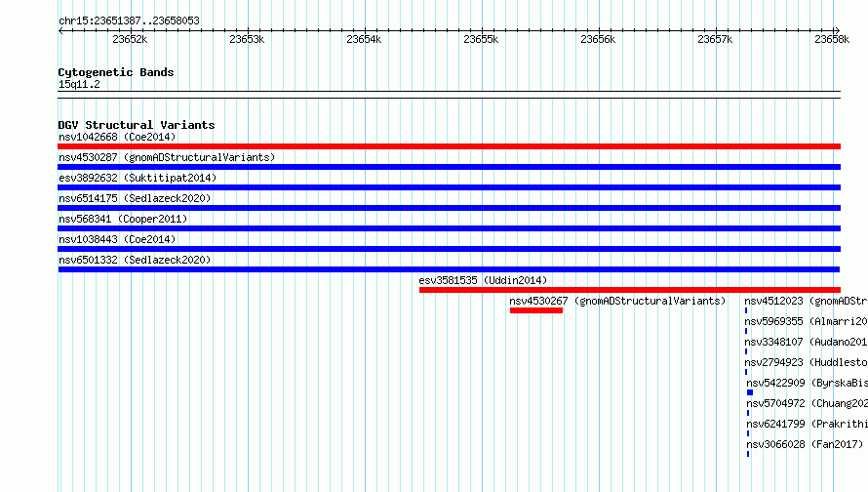Open the esv3581535 (Uddin2014) label

pyautogui.click(x=483, y=280)
